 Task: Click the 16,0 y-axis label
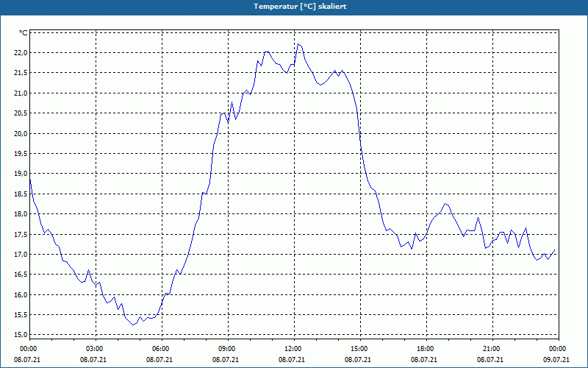pos(21,295)
